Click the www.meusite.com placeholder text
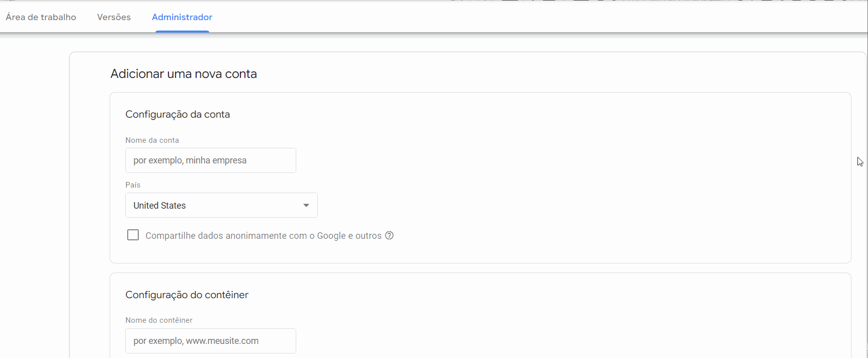Viewport: 868px width, 358px height. pos(222,341)
